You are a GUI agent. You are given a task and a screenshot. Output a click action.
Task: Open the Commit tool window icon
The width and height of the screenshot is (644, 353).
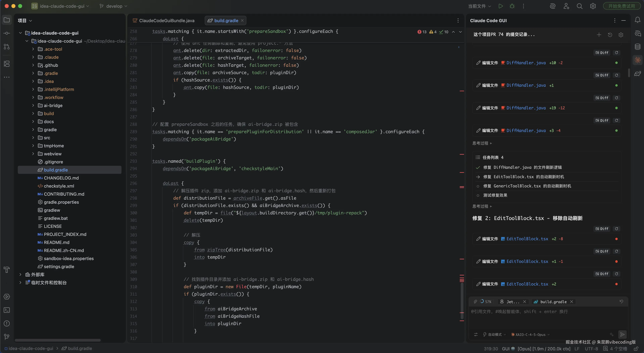click(x=7, y=33)
